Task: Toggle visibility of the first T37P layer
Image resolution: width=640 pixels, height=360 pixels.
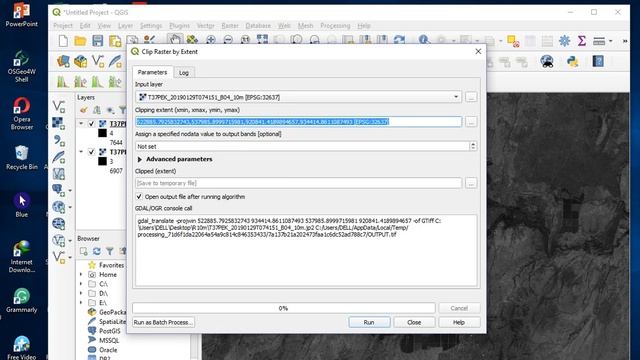Action: [91, 124]
